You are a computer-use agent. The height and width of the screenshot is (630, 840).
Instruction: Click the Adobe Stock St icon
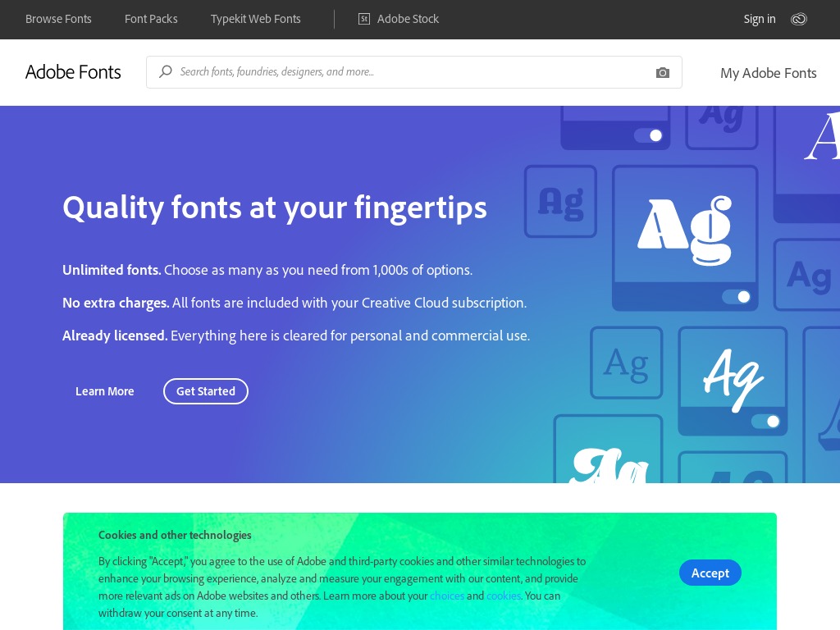pyautogui.click(x=363, y=20)
